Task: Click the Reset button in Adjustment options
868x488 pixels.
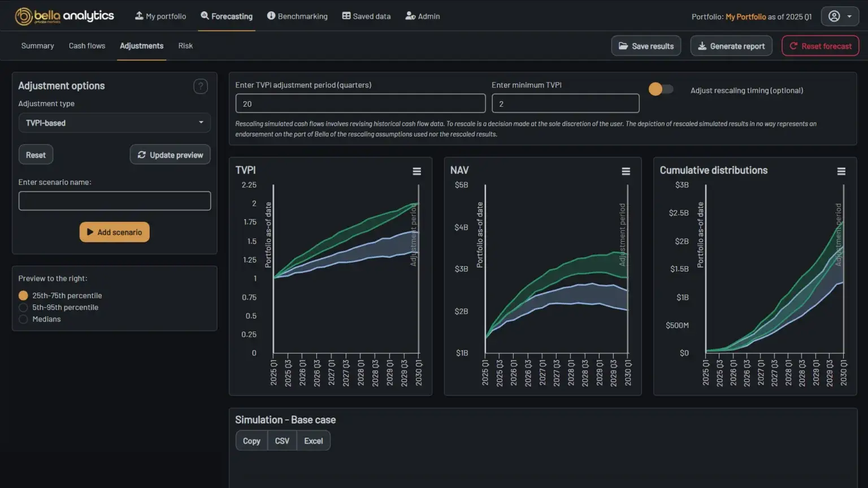Action: click(36, 155)
